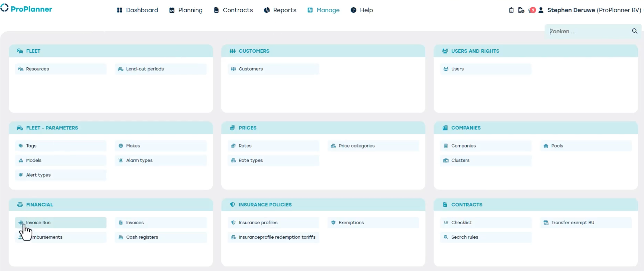The width and height of the screenshot is (644, 271).
Task: Select the Manage navigation item
Action: click(324, 10)
